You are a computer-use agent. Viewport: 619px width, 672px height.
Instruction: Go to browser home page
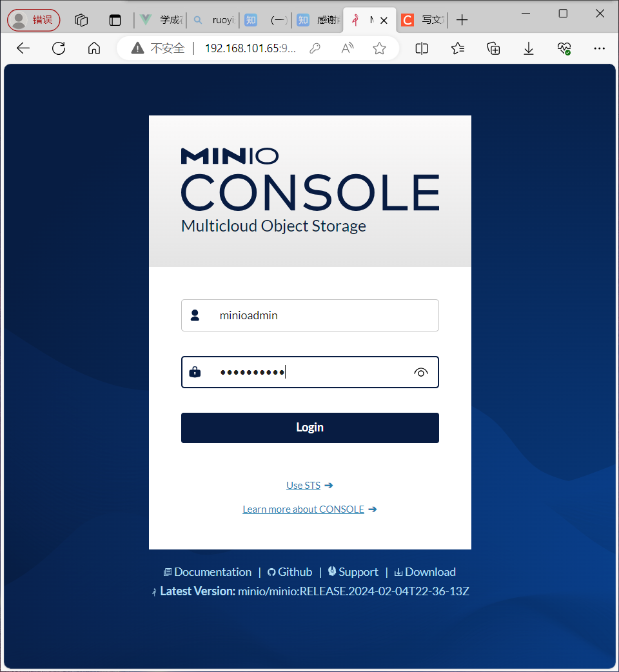pos(94,48)
